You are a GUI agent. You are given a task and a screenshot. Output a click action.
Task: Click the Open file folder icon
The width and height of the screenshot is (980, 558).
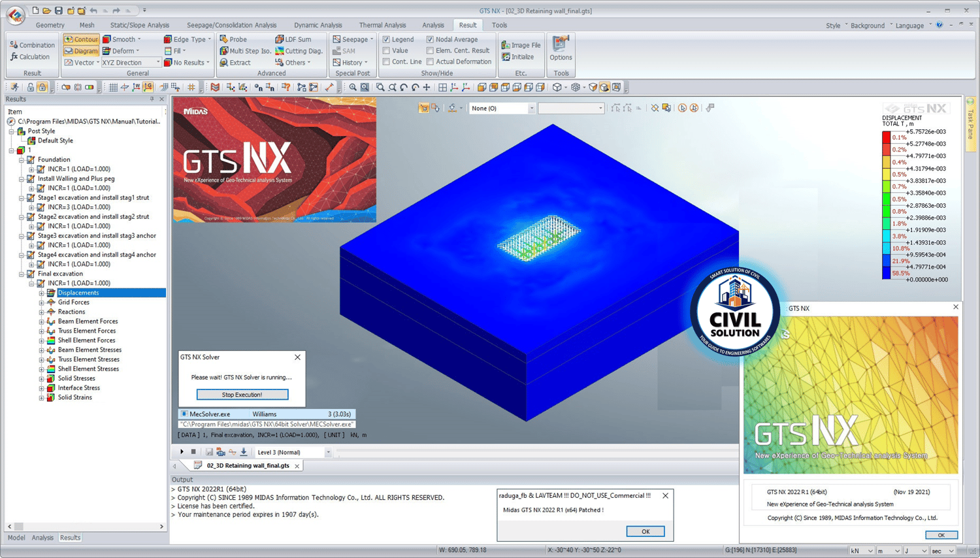(47, 10)
